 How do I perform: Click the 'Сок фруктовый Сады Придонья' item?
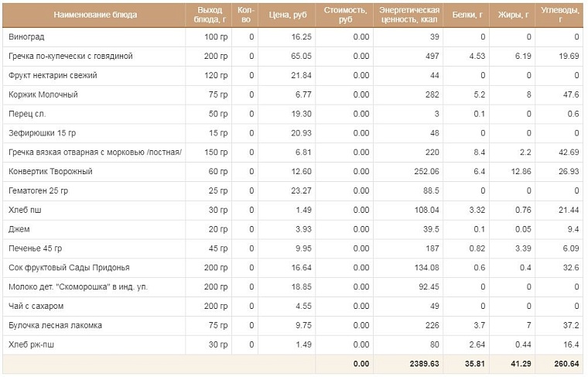coord(69,268)
